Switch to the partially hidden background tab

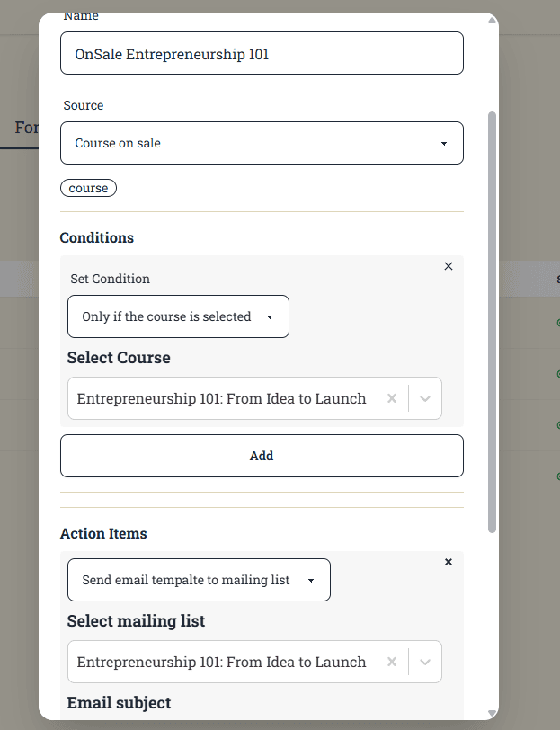coord(26,128)
